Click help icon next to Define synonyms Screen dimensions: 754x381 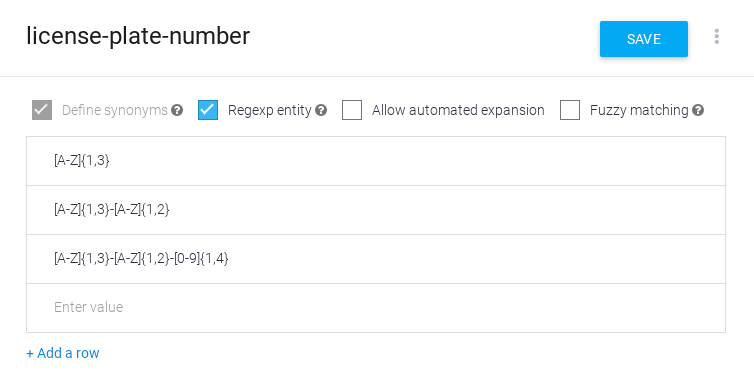coord(177,110)
